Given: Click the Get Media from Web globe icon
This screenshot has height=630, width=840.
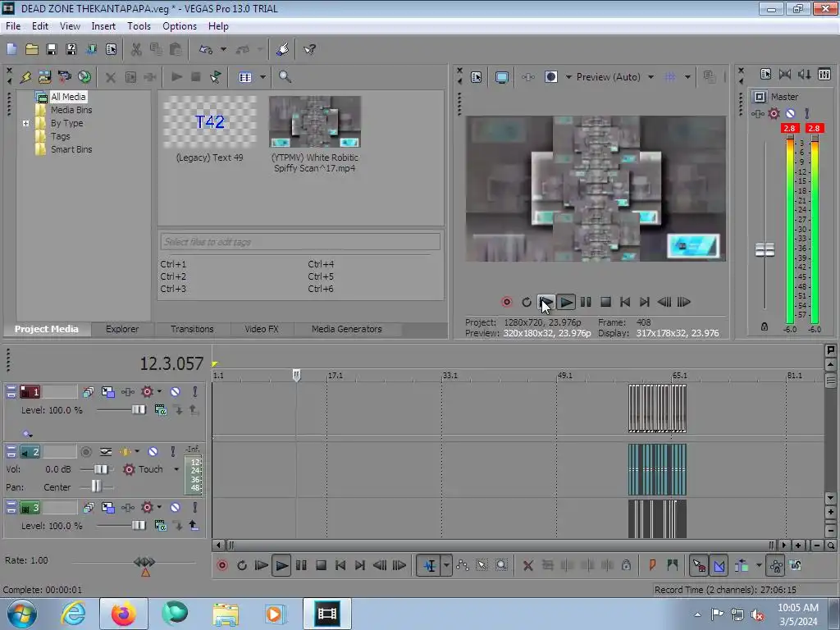Looking at the screenshot, I should pyautogui.click(x=84, y=77).
